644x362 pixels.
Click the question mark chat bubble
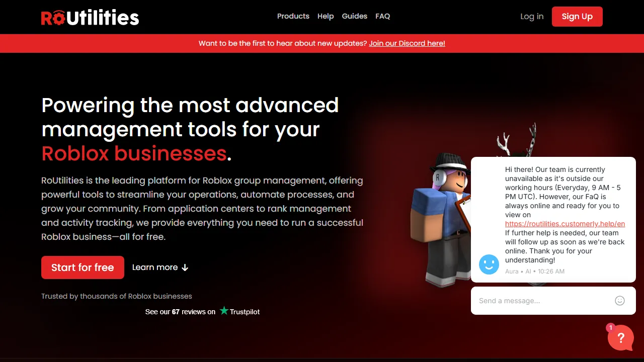(x=621, y=338)
